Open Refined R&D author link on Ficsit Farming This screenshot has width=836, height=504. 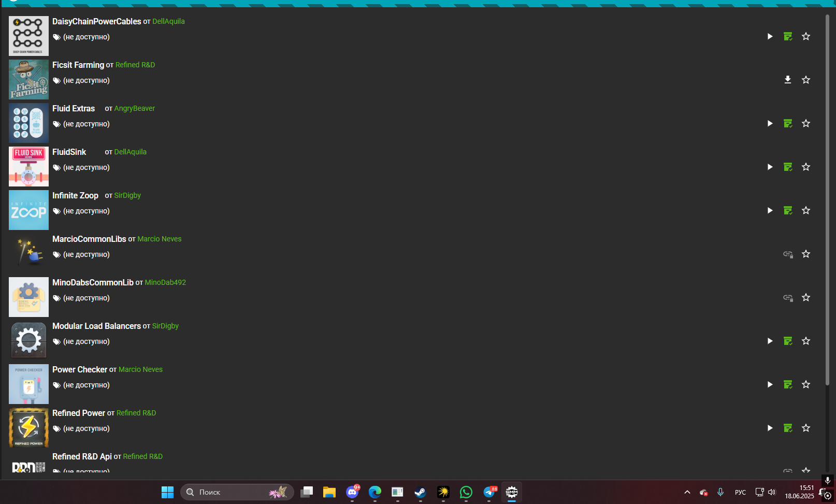pos(135,65)
